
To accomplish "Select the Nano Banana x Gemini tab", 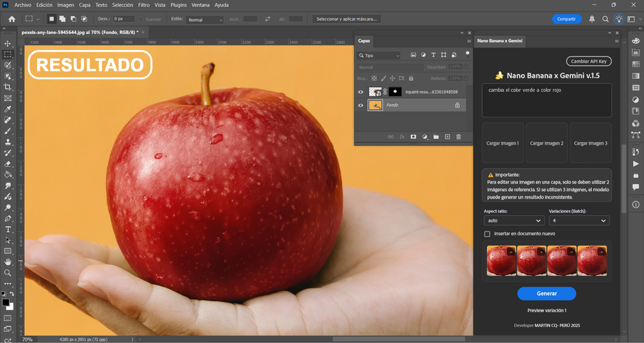I will pos(500,40).
